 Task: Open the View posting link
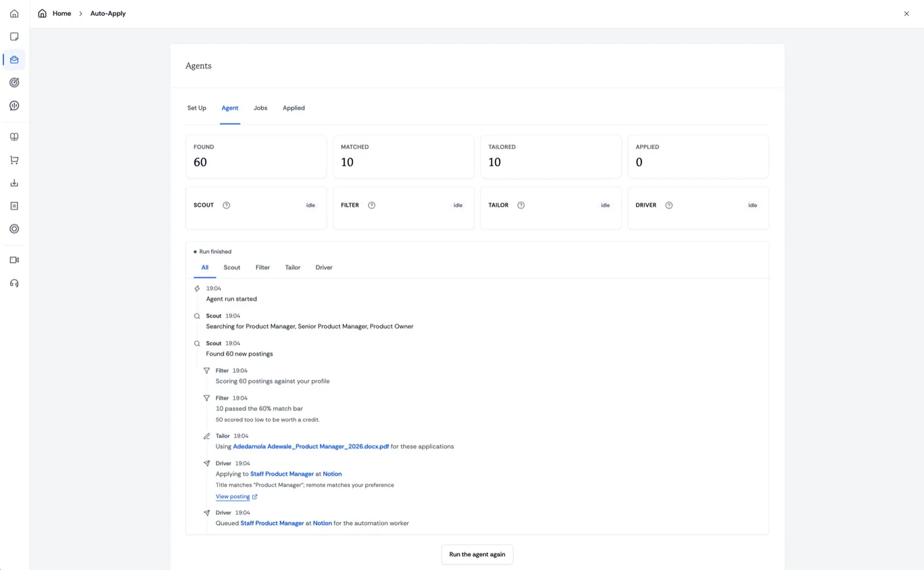click(x=236, y=497)
